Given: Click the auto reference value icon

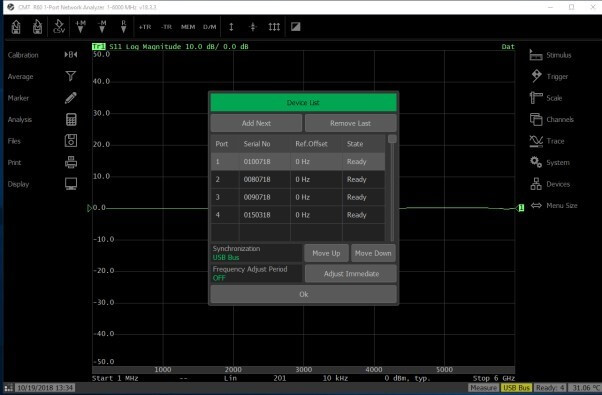Looking at the screenshot, I should point(253,27).
